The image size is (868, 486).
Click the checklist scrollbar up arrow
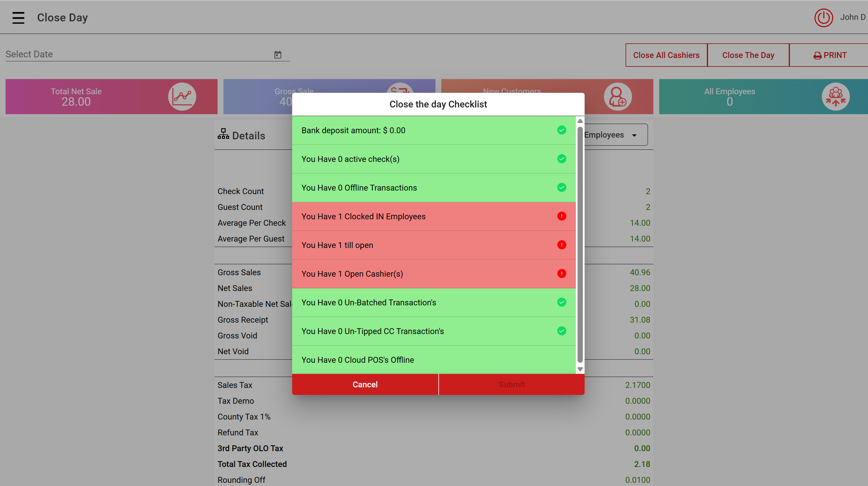pos(580,121)
